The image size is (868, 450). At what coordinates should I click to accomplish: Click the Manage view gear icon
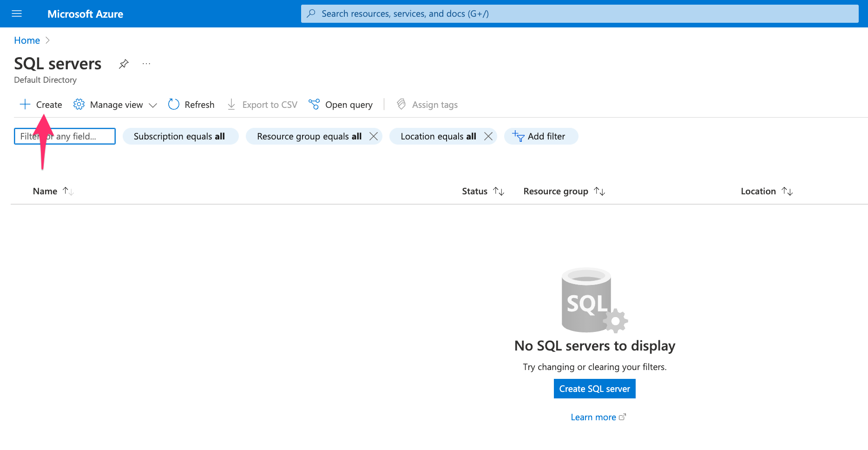tap(79, 105)
